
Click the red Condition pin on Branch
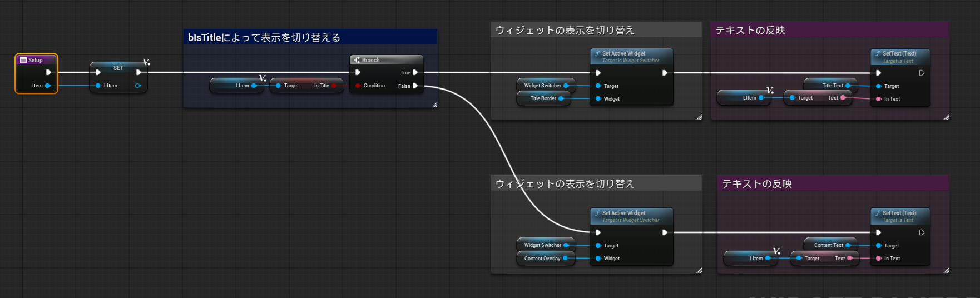click(358, 86)
